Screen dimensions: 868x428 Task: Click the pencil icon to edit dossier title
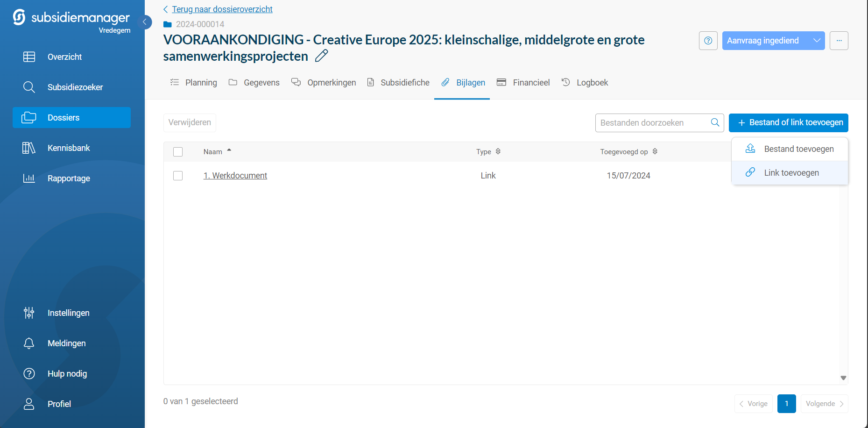point(321,56)
